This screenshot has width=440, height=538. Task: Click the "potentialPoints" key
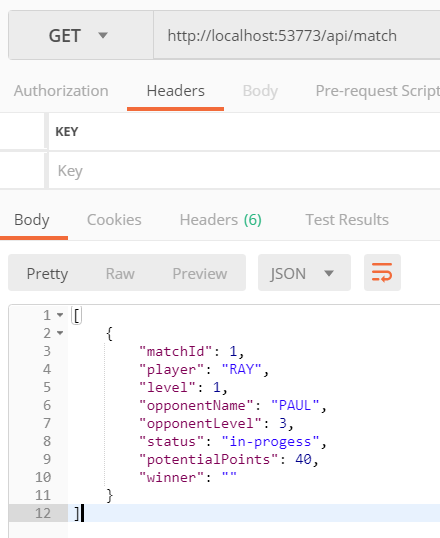pos(209,460)
